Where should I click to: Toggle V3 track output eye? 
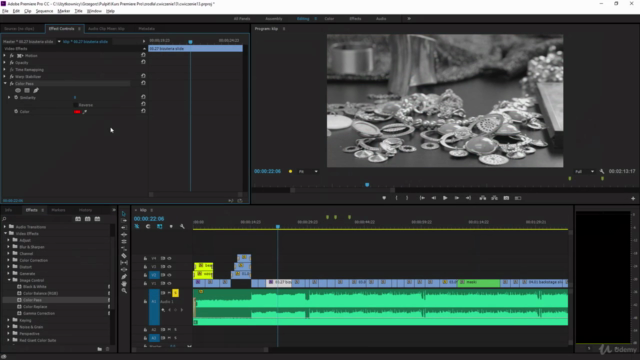[x=169, y=267]
